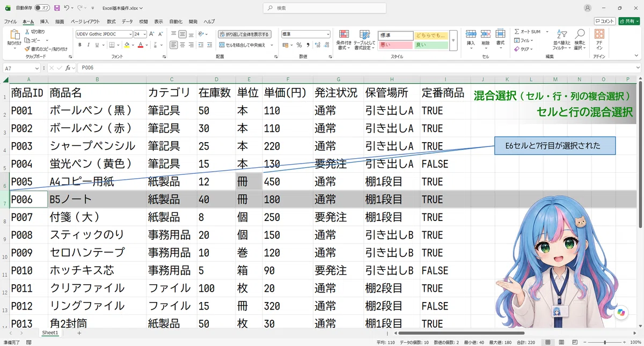Click the Comments (コメント) button
Viewport: 644px width, 346px height.
click(x=605, y=21)
